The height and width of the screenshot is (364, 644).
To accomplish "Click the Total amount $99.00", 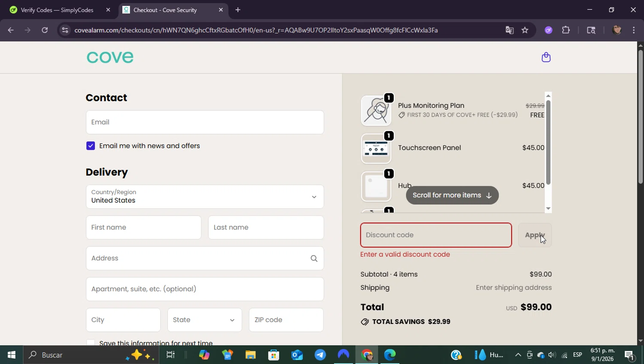I will pyautogui.click(x=536, y=307).
